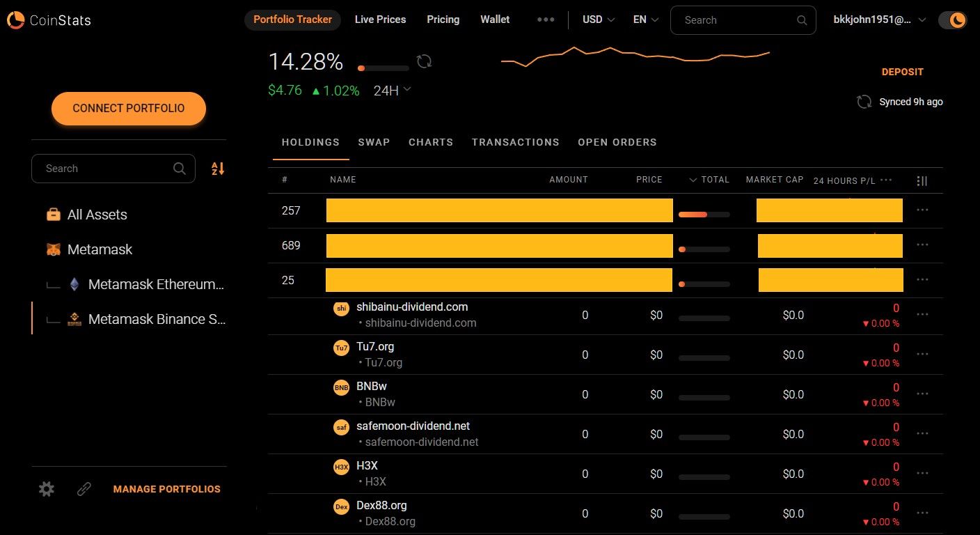Switch to the OPEN ORDERS tab
The image size is (980, 535).
(x=617, y=142)
